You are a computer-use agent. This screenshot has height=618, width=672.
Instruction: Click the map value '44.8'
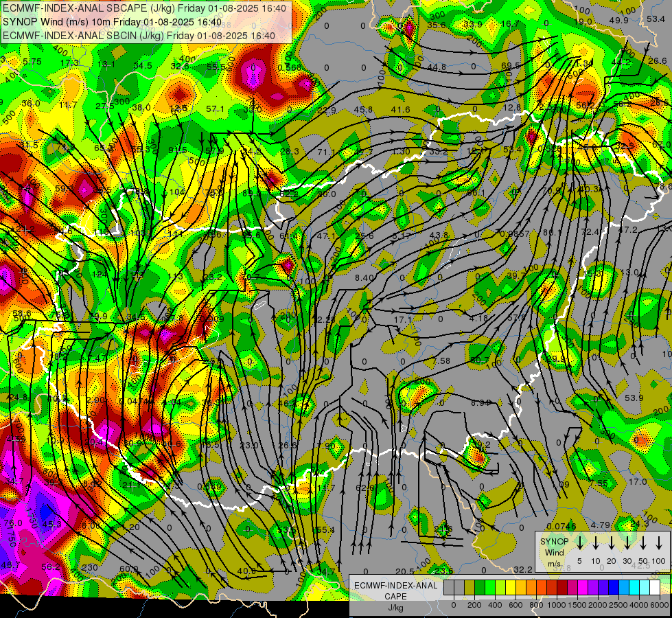(x=437, y=67)
